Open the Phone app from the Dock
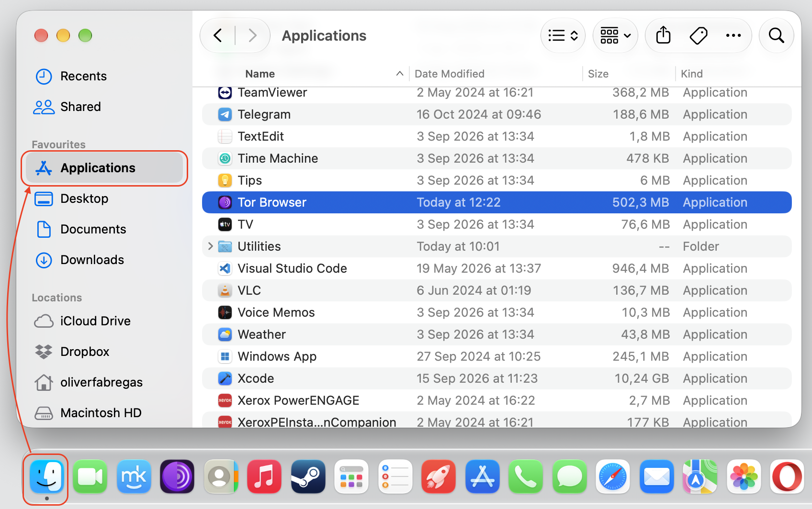This screenshot has width=812, height=509. coord(526,476)
